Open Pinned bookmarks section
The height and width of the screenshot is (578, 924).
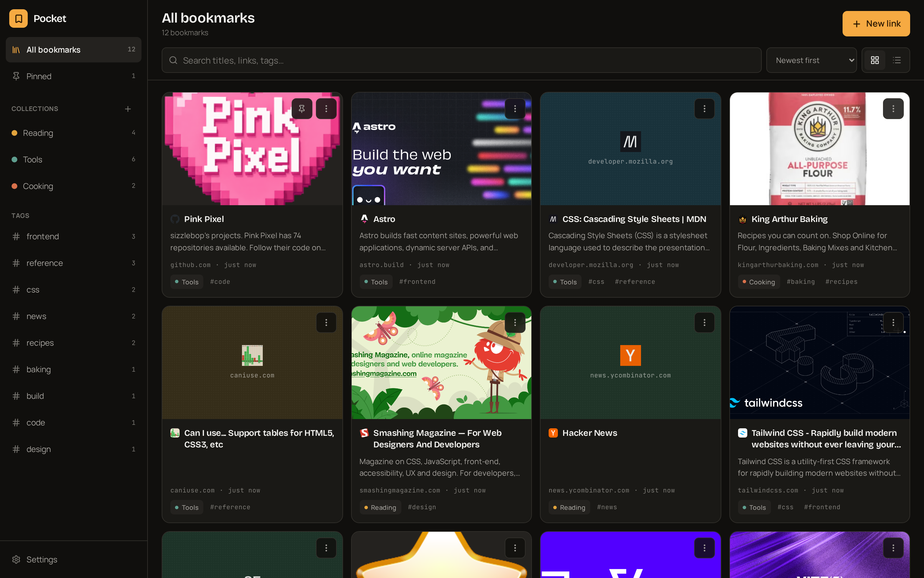click(73, 76)
